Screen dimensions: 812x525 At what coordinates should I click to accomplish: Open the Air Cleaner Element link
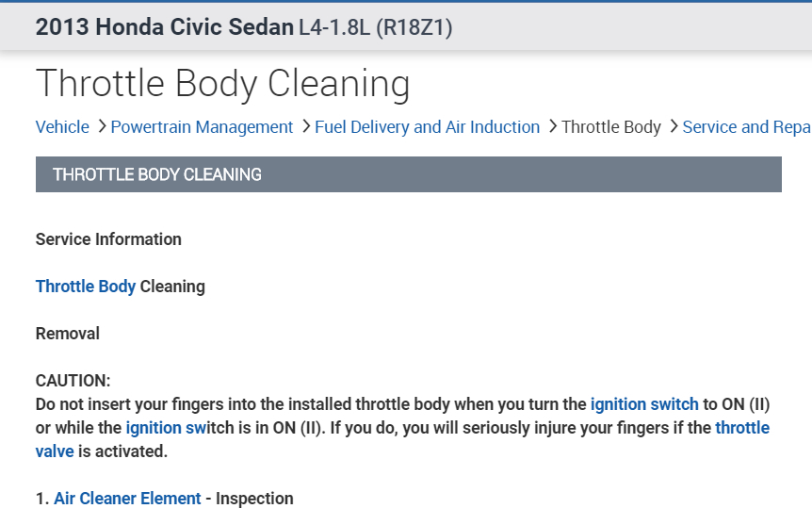[x=127, y=499]
